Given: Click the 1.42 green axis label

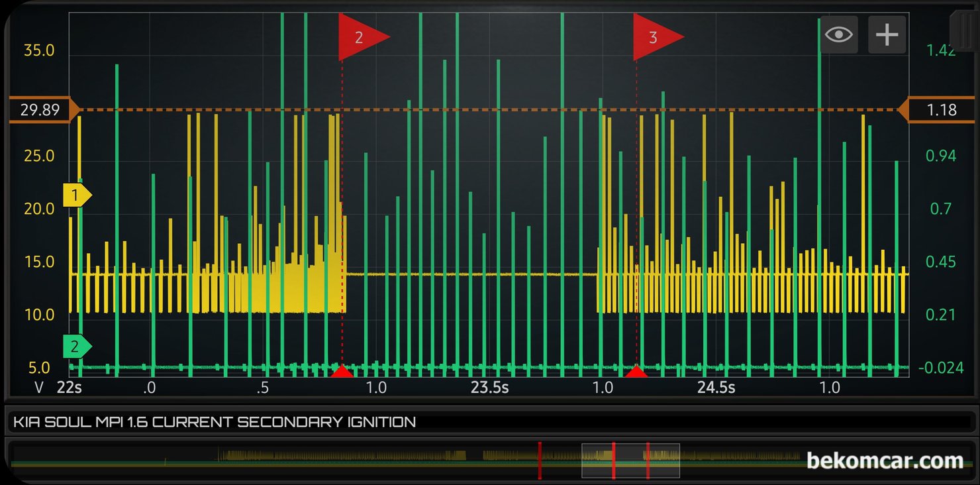Looking at the screenshot, I should pyautogui.click(x=941, y=51).
